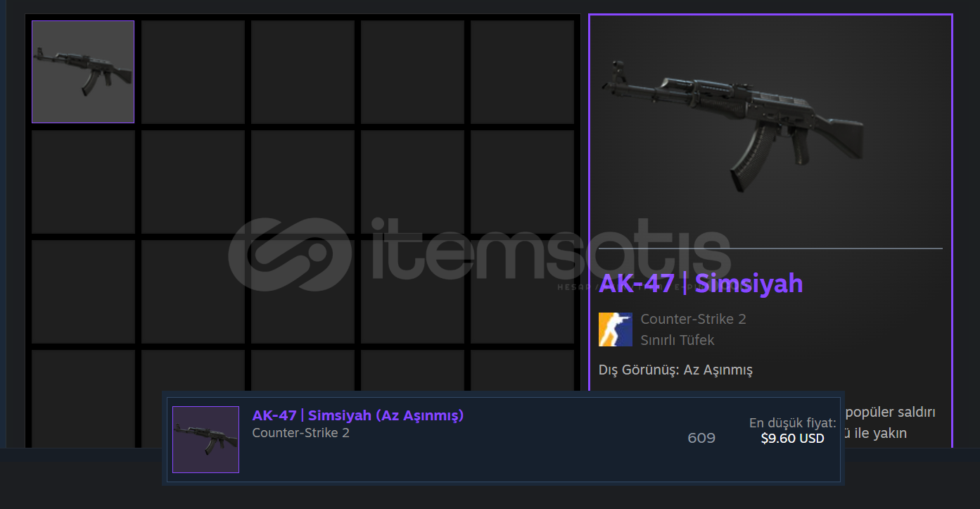Click the Dış Görünüş: Az Aşınmış text
The height and width of the screenshot is (509, 980).
point(675,370)
